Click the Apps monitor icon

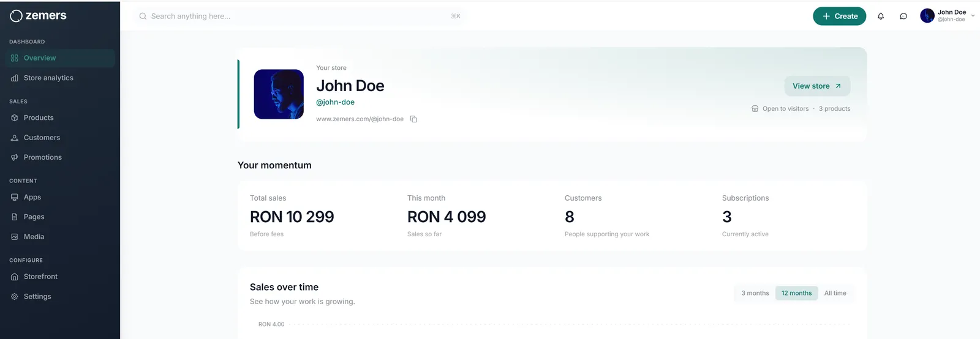pos(15,198)
